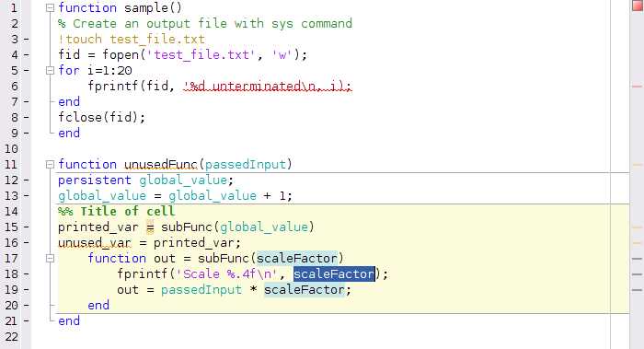
Task: Click passedInput argument on line 11
Action: tap(246, 165)
